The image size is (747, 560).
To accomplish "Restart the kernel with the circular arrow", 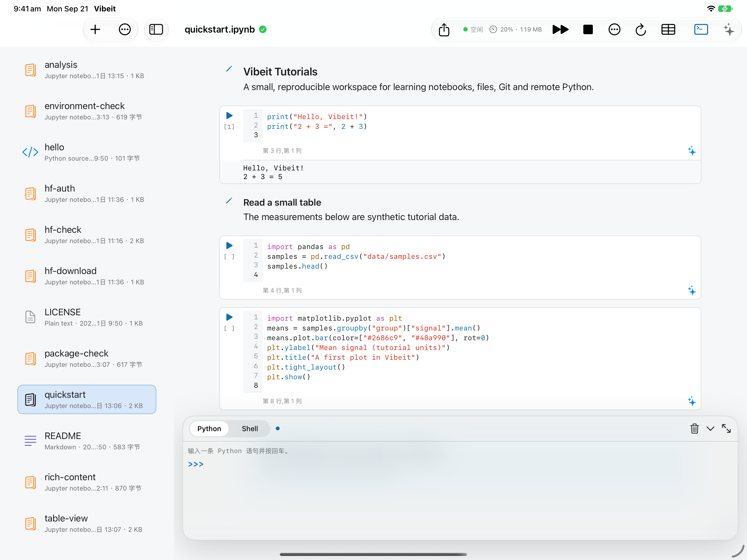I will click(x=641, y=29).
